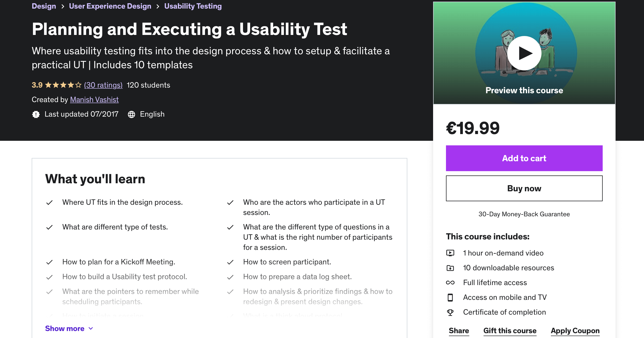Play the course preview video
Image resolution: width=644 pixels, height=338 pixels.
pyautogui.click(x=524, y=53)
